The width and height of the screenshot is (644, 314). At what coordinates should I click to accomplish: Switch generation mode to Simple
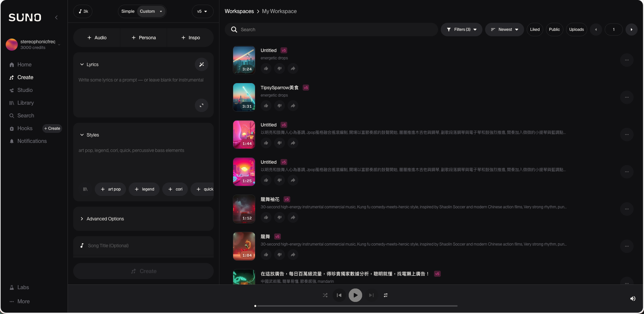[127, 11]
